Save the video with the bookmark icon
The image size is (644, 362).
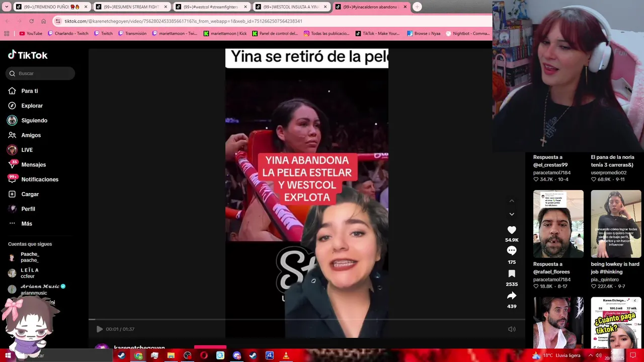[x=512, y=274]
